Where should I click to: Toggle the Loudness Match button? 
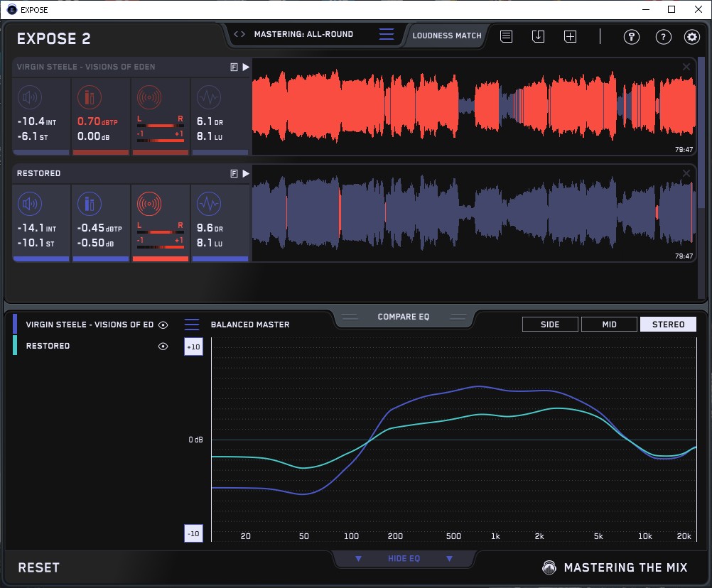click(x=447, y=35)
